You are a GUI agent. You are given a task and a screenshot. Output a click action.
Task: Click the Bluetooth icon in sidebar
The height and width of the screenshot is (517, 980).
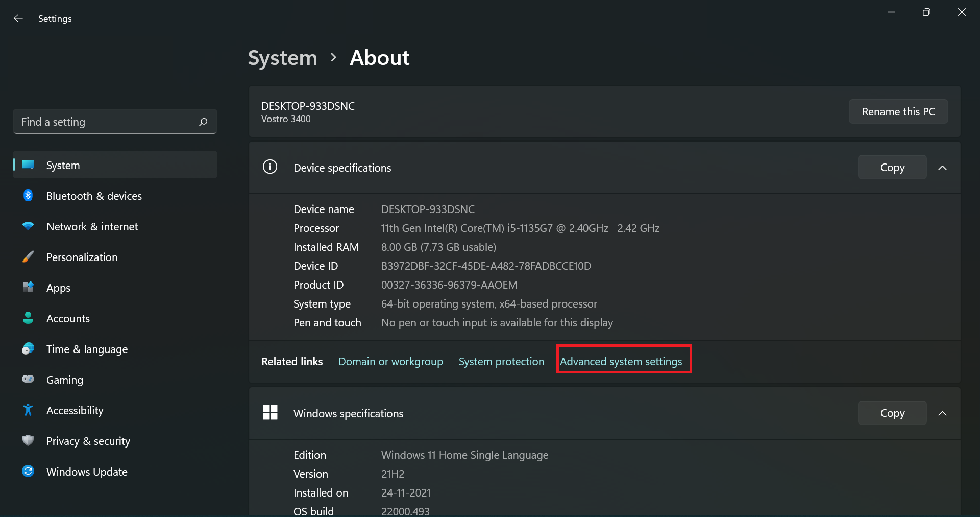[28, 195]
